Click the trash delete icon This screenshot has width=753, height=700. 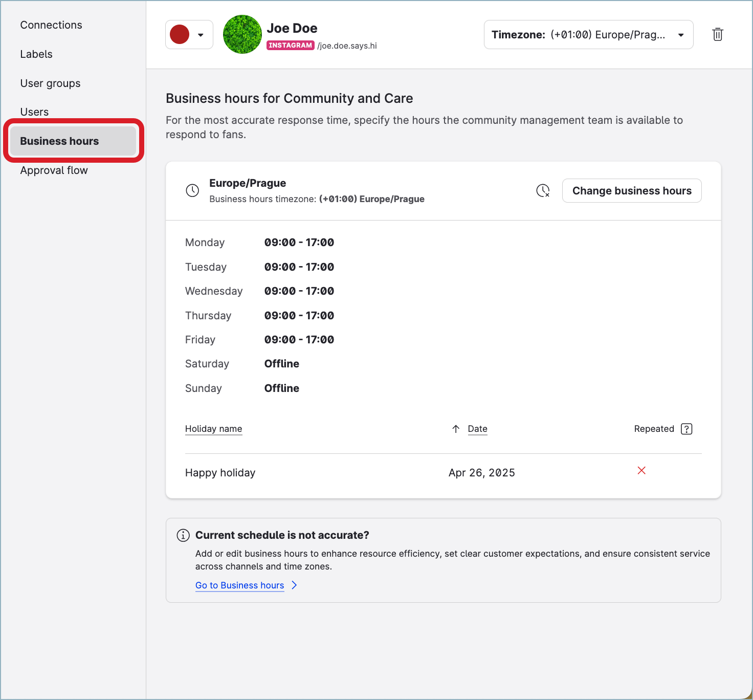coord(718,34)
